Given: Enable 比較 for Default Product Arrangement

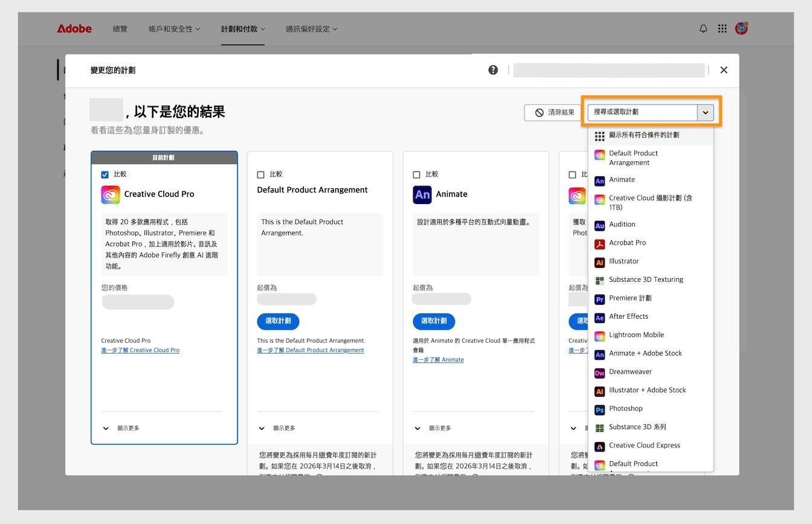Looking at the screenshot, I should coord(261,174).
